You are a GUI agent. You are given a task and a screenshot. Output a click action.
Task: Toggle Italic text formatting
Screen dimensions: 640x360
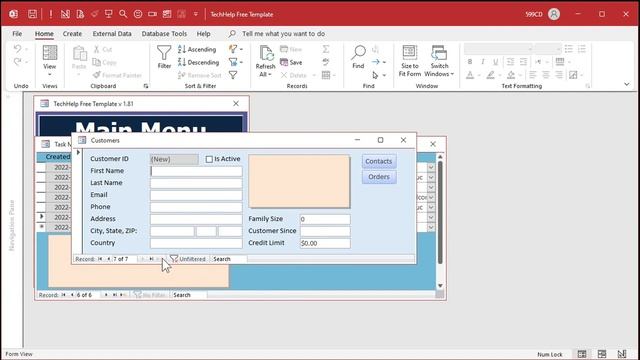pyautogui.click(x=483, y=62)
